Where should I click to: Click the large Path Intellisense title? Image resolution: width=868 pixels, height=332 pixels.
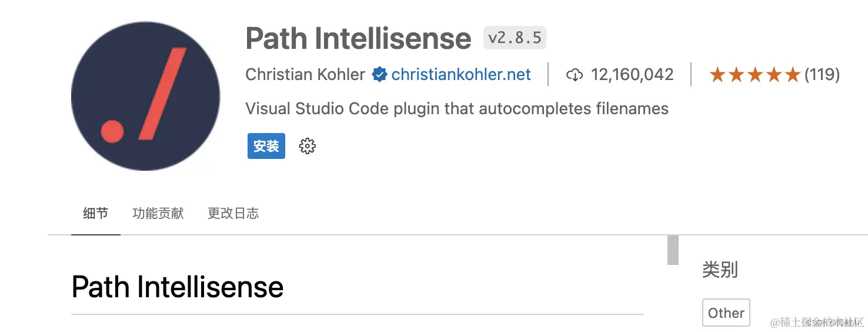[358, 38]
